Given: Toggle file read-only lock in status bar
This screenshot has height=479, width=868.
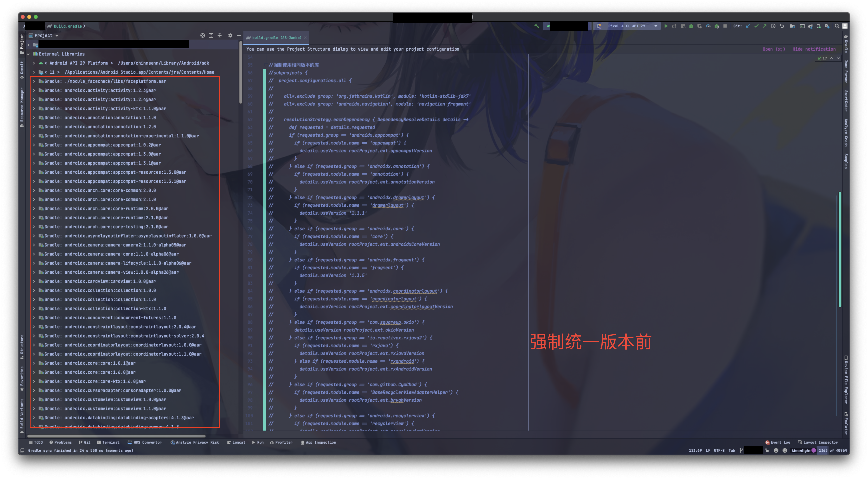Looking at the screenshot, I should (x=767, y=450).
